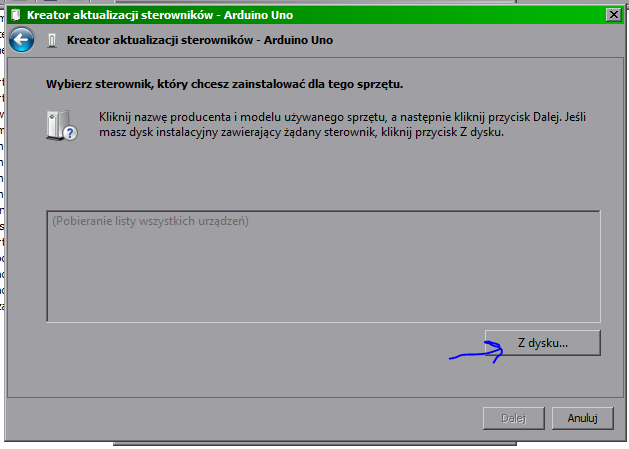Click the green window title bar text
Screen dimensions: 629x449
click(138, 15)
